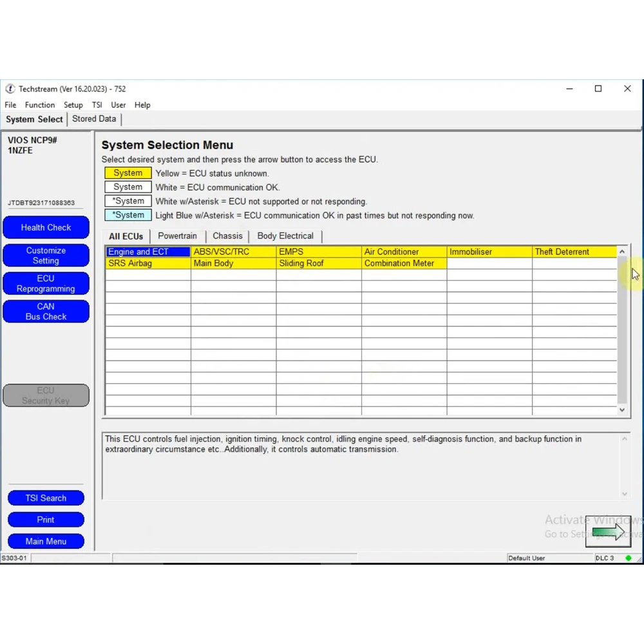The image size is (644, 644).
Task: Click description box scroll up arrow
Action: 625,439
